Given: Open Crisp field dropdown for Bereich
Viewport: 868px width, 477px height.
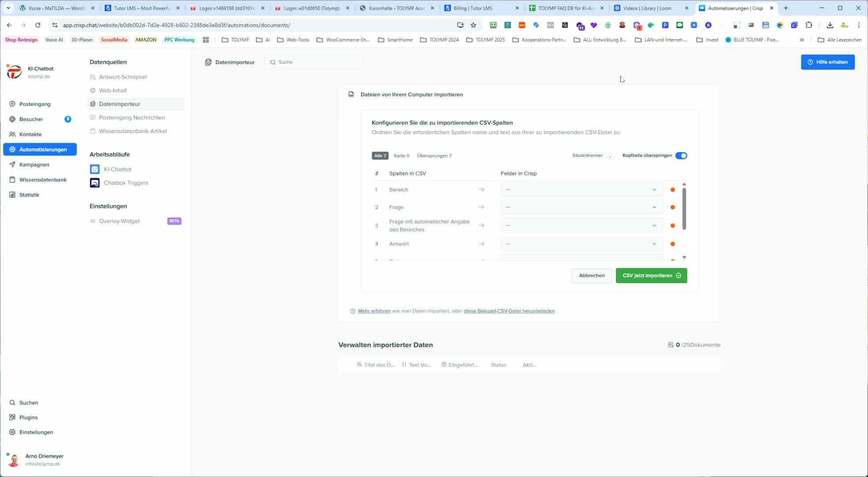Looking at the screenshot, I should [x=581, y=190].
